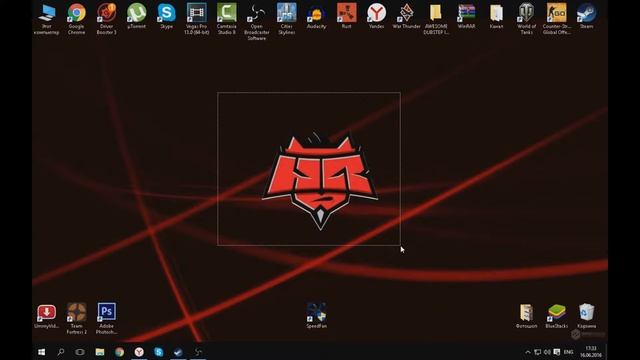Select the Yandex browser desktop shortcut
The image size is (640, 360).
pyautogui.click(x=376, y=16)
